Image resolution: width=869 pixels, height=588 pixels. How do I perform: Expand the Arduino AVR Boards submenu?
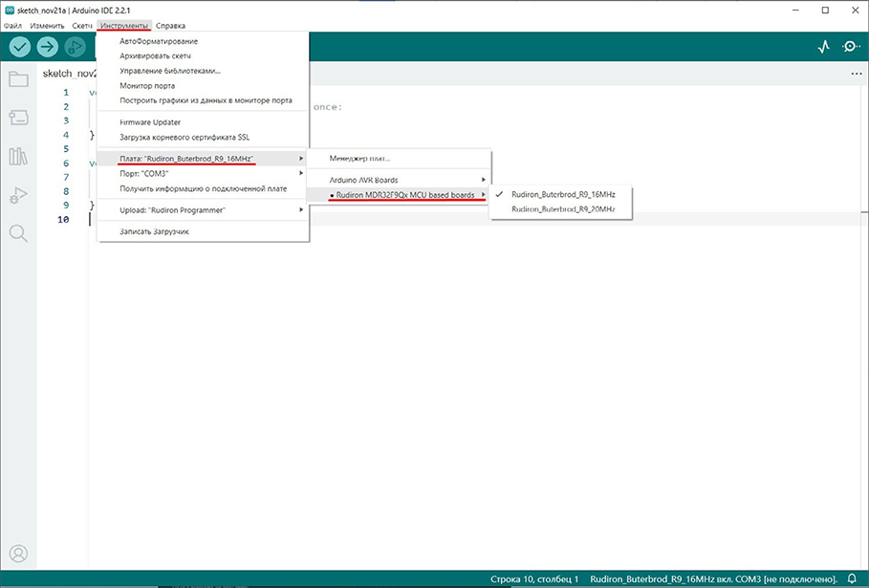pos(399,180)
